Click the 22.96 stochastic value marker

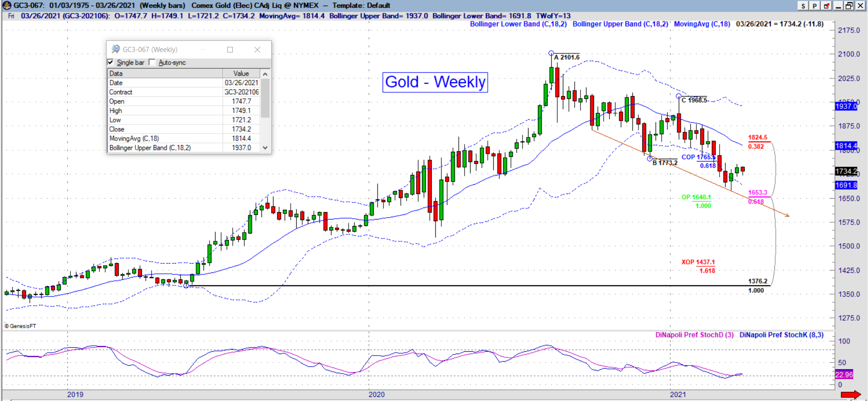pos(844,375)
